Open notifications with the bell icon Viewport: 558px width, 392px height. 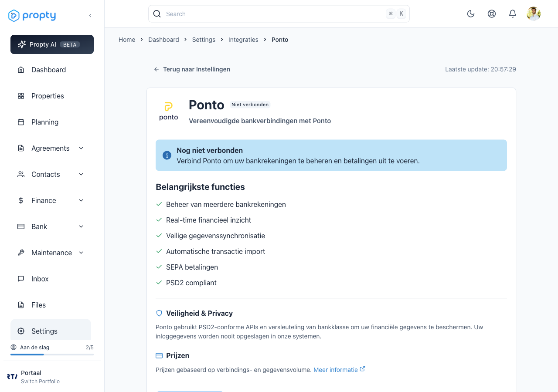513,14
